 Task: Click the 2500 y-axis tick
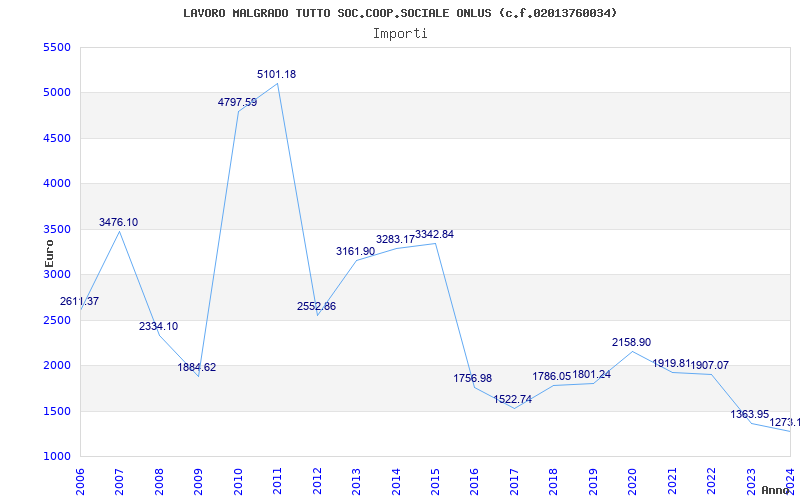point(57,320)
